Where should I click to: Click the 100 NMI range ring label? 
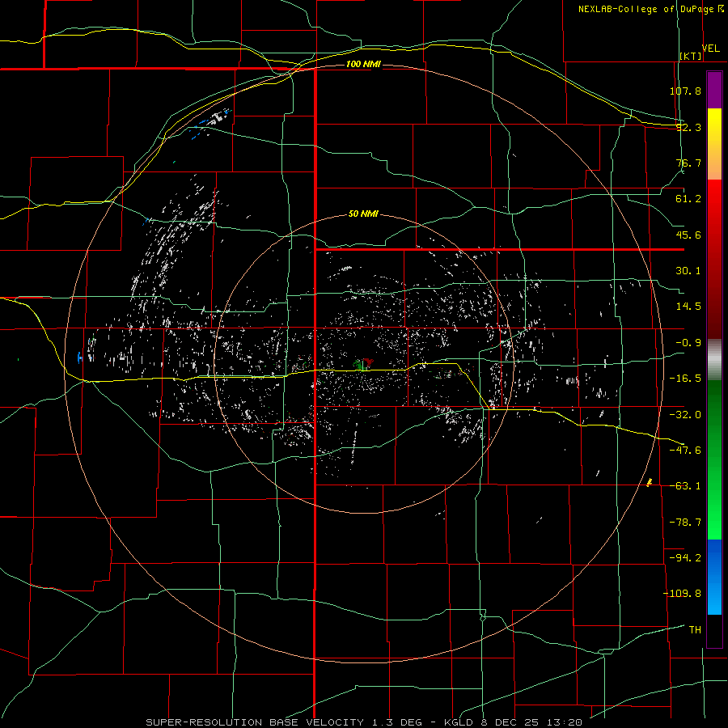point(363,64)
